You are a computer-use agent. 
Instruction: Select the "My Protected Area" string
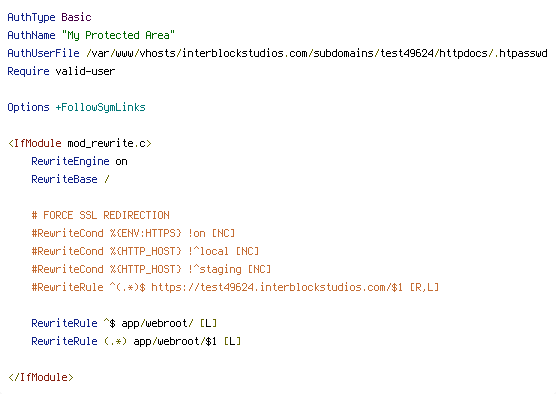coord(118,35)
